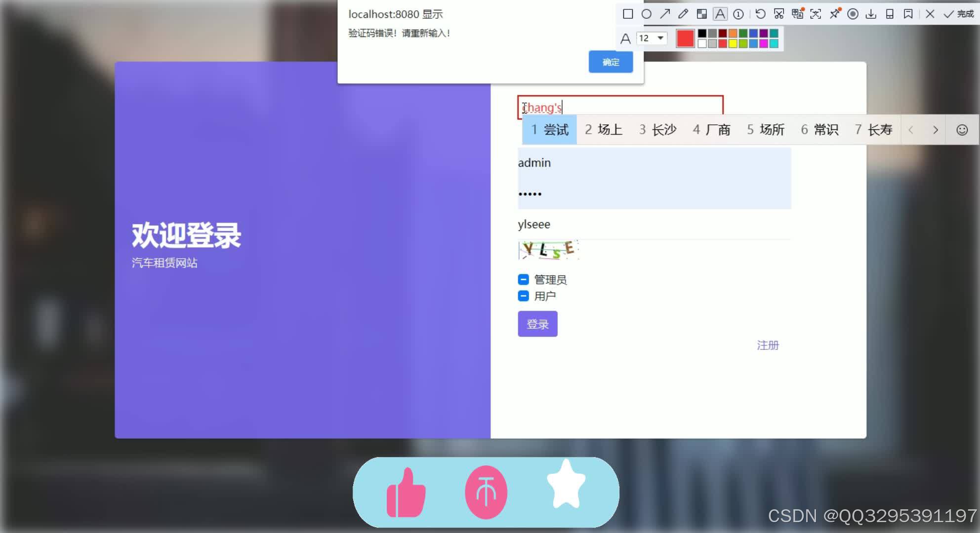Click the 汽车租赁网站 subtitle
This screenshot has height=533, width=980.
click(164, 263)
